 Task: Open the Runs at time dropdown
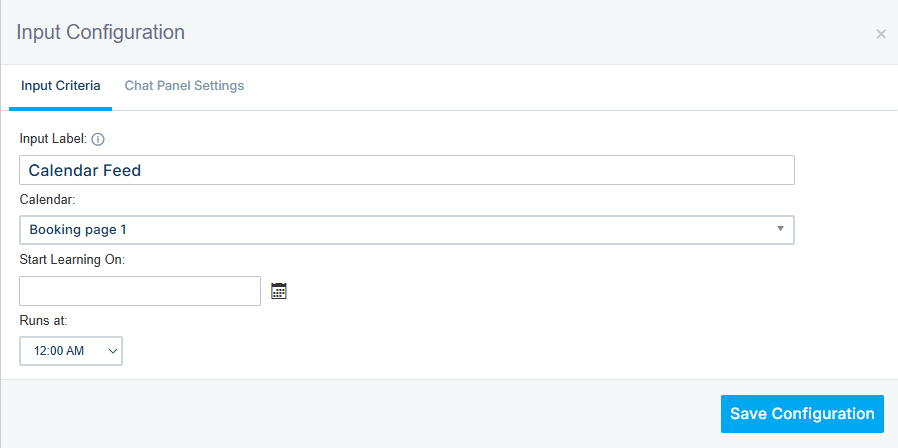tap(71, 351)
